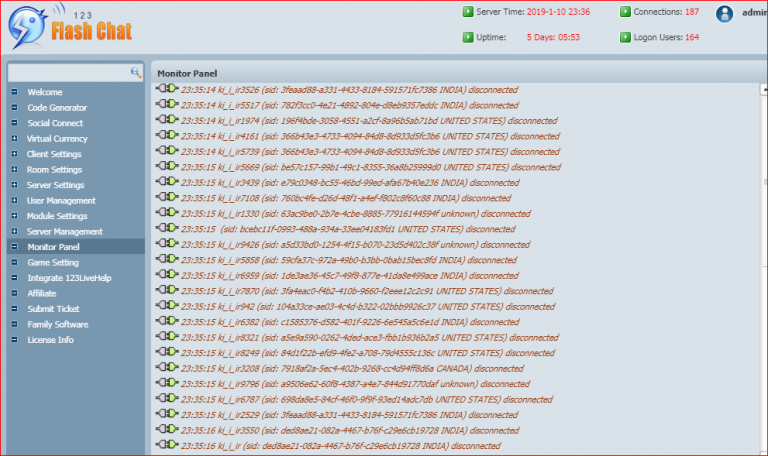Select log entry for ki_i_ir2529 disconnected
The width and height of the screenshot is (768, 456).
[x=349, y=415]
